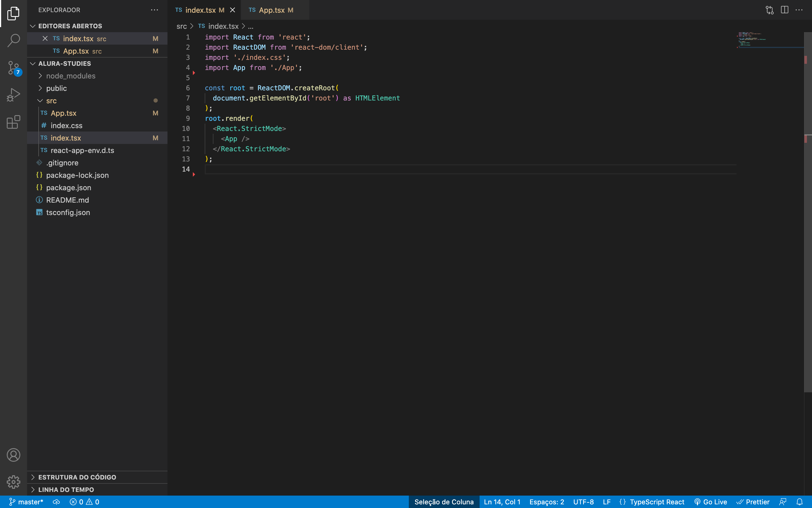Open the Manage gear menu
The width and height of the screenshot is (812, 508).
(x=14, y=482)
